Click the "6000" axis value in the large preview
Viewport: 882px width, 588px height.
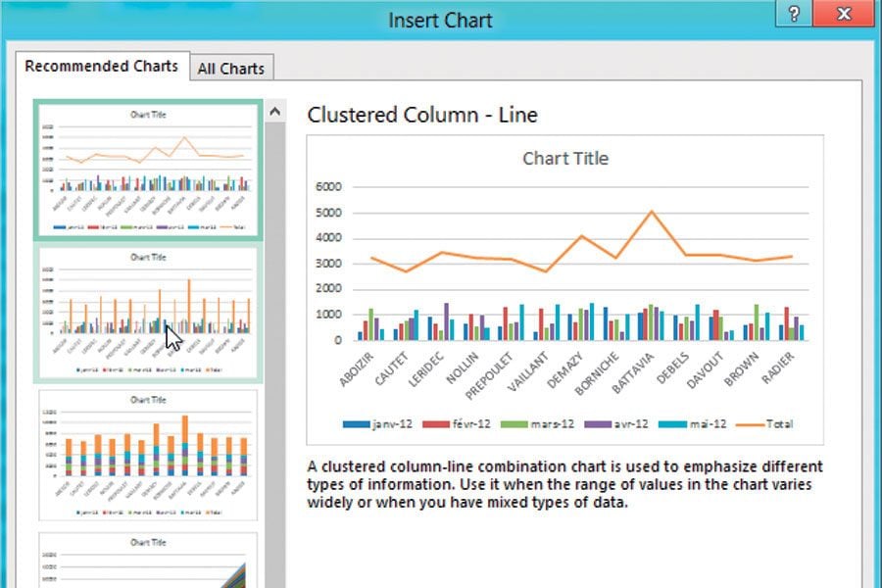(x=328, y=187)
